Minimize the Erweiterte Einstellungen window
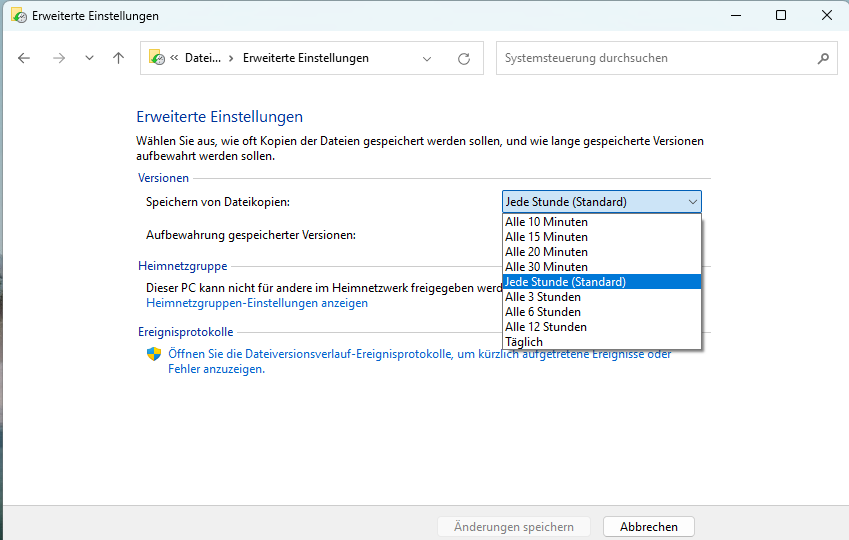 pyautogui.click(x=736, y=15)
